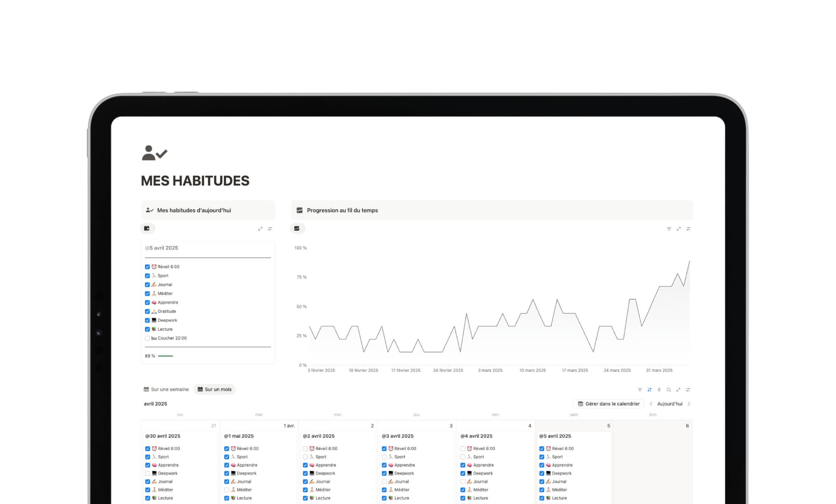Expand the Progression au fil du temps chart fullscreen
The width and height of the screenshot is (836, 504).
[679, 229]
